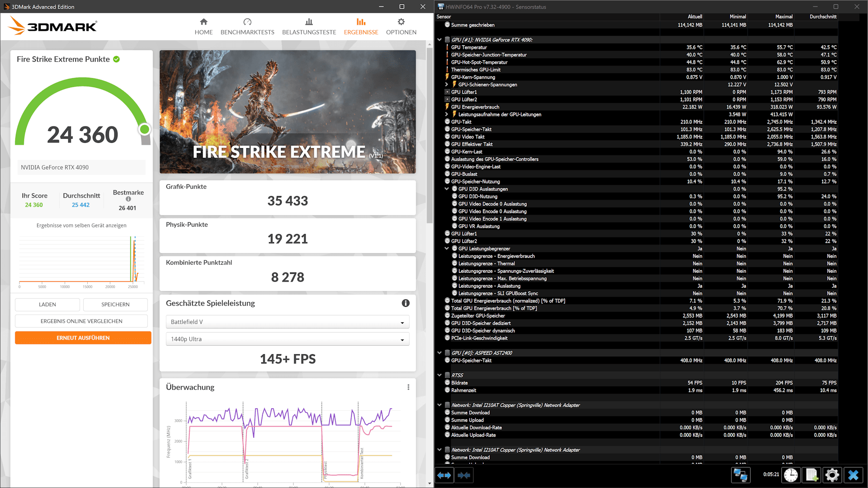This screenshot has width=868, height=488.
Task: Open the Battlefield V game dropdown
Action: point(288,322)
